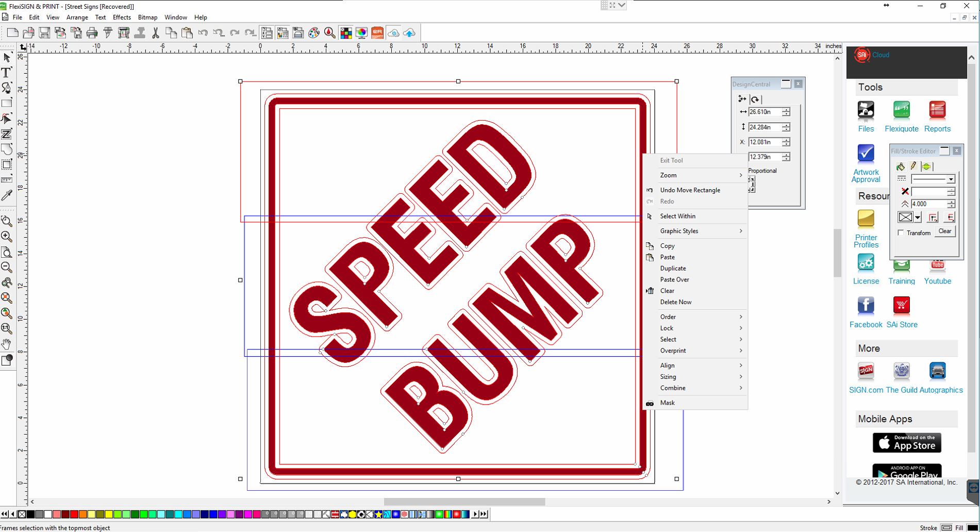Open the line style dropdown in Fill/Stroke Editor
This screenshot has height=532, width=980.
pyautogui.click(x=951, y=179)
